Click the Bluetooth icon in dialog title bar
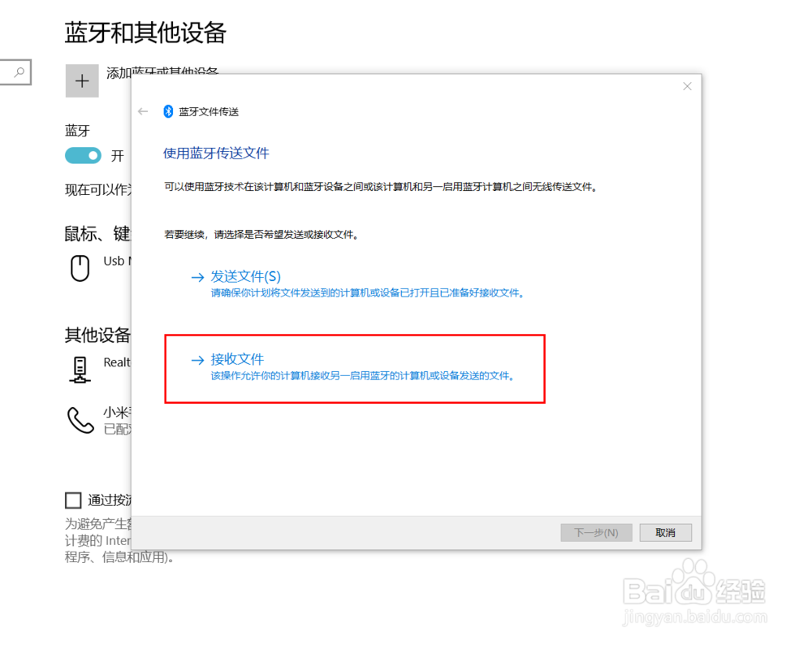 [x=169, y=111]
